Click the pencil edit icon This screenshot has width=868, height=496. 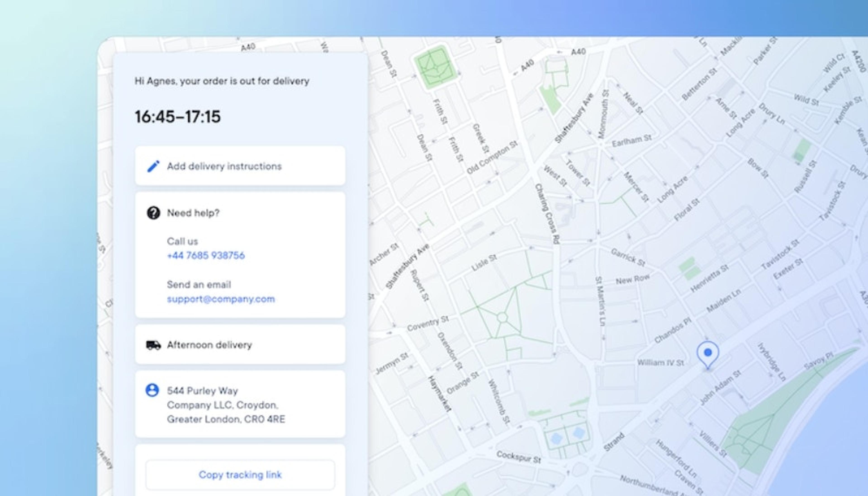(153, 166)
